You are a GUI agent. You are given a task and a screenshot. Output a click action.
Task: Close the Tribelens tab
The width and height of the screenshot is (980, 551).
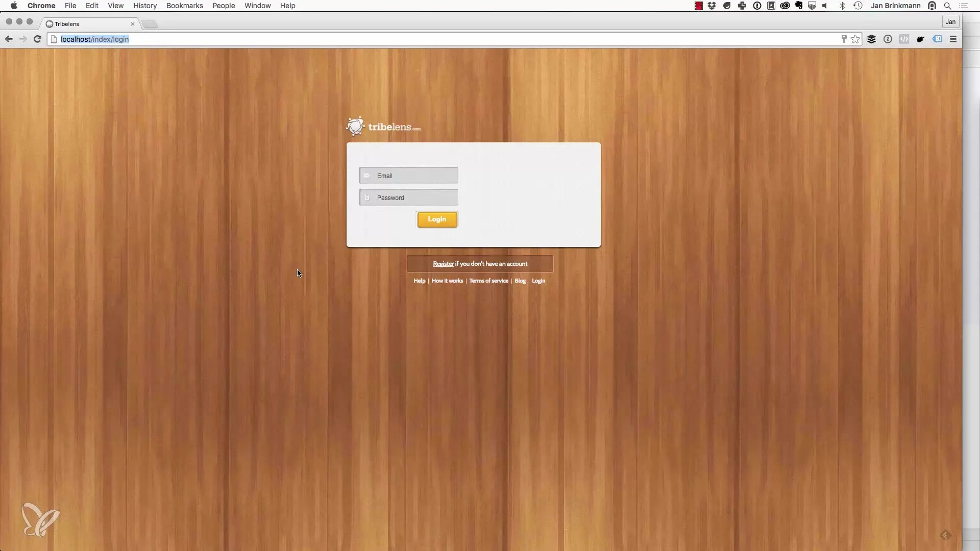coord(133,24)
